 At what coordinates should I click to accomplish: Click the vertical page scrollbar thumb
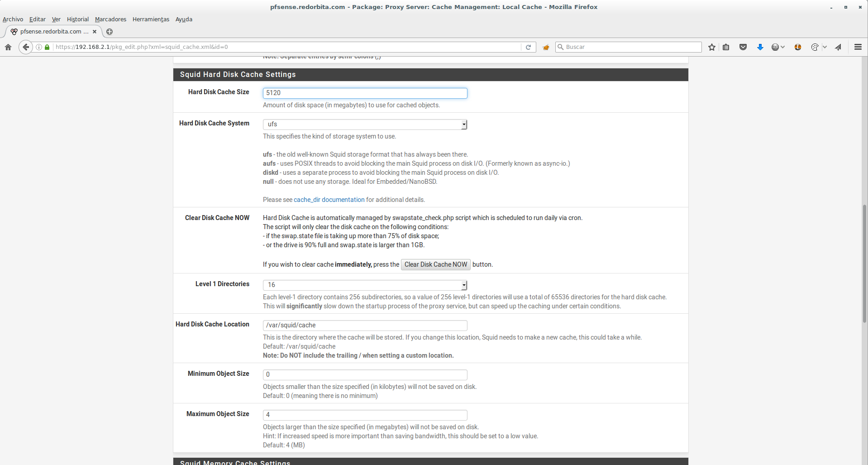point(864,264)
